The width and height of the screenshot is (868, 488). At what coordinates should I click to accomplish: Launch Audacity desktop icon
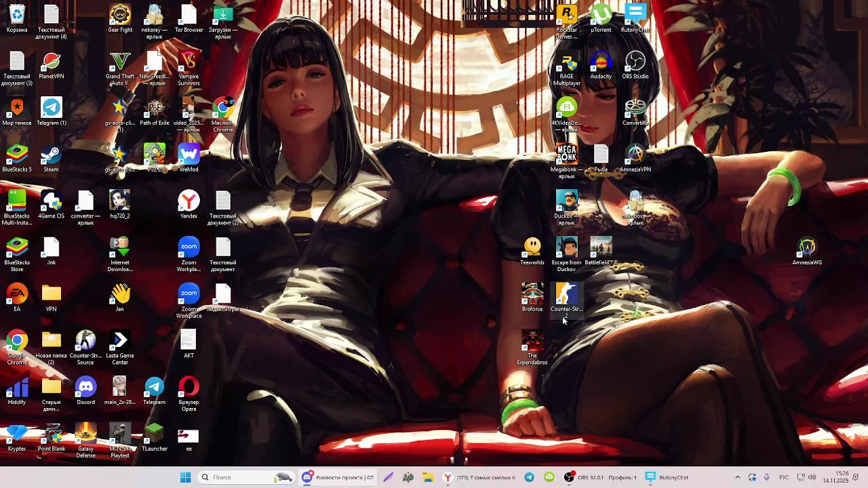coord(601,65)
